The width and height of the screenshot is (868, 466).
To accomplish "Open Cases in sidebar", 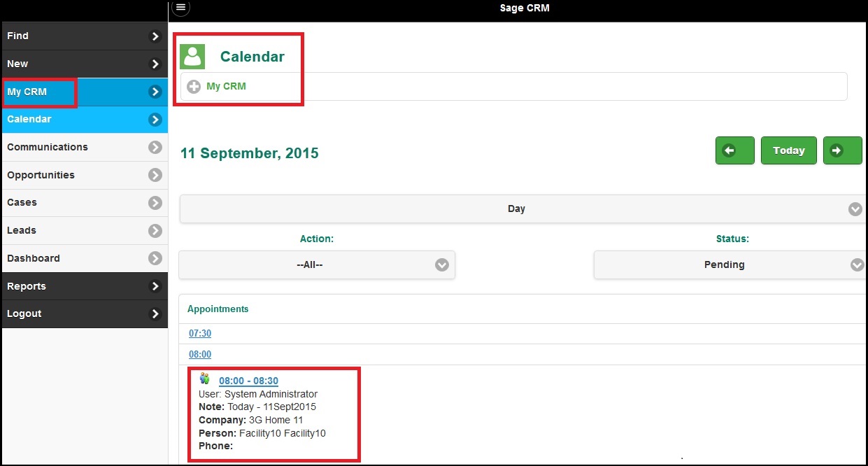I will (x=85, y=203).
